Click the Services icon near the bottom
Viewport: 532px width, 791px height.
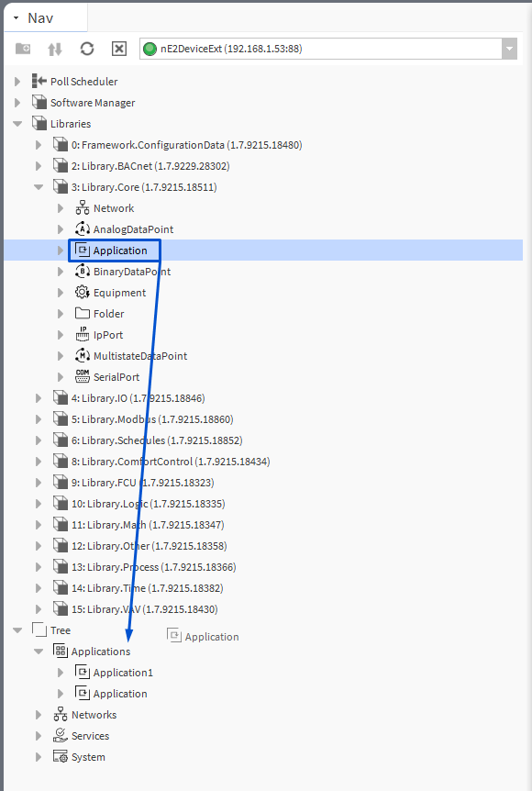(x=59, y=735)
